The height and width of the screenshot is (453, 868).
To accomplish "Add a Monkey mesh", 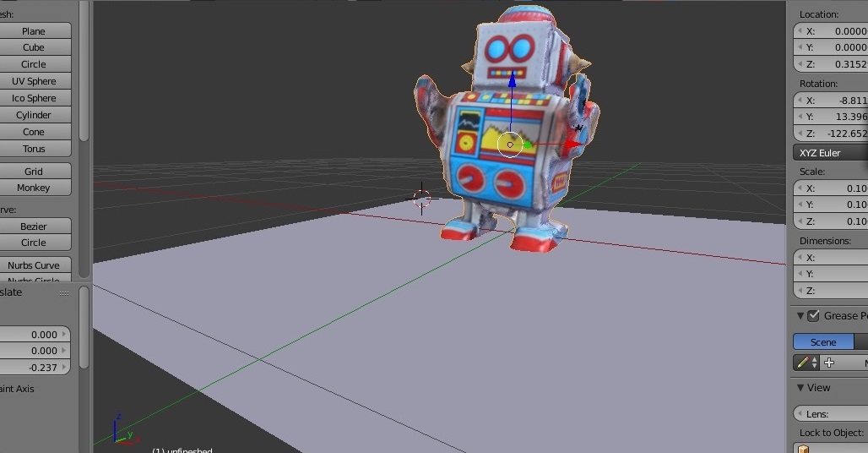I will point(34,188).
